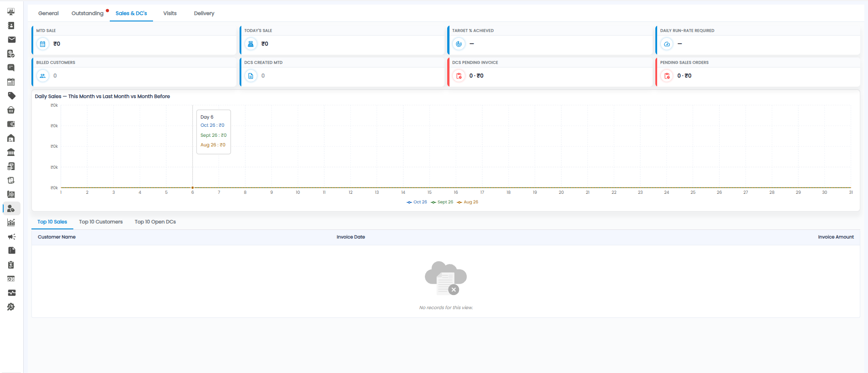
Task: Select the Sales & DC's tab
Action: click(x=131, y=13)
